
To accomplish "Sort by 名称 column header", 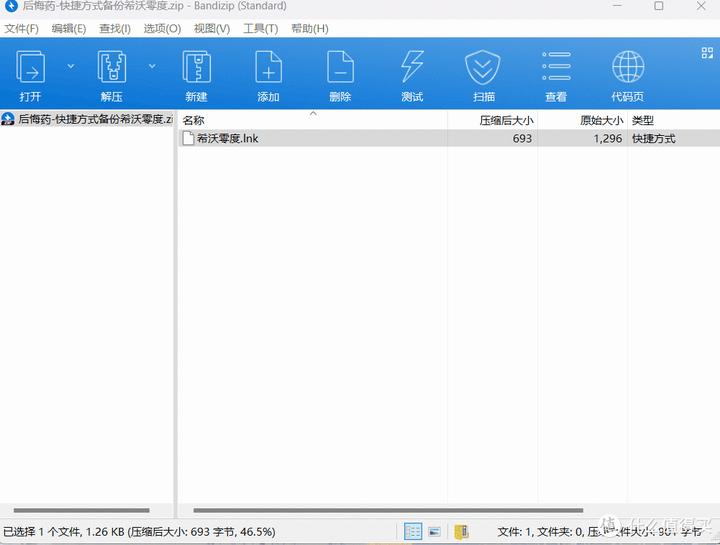I will tap(313, 120).
